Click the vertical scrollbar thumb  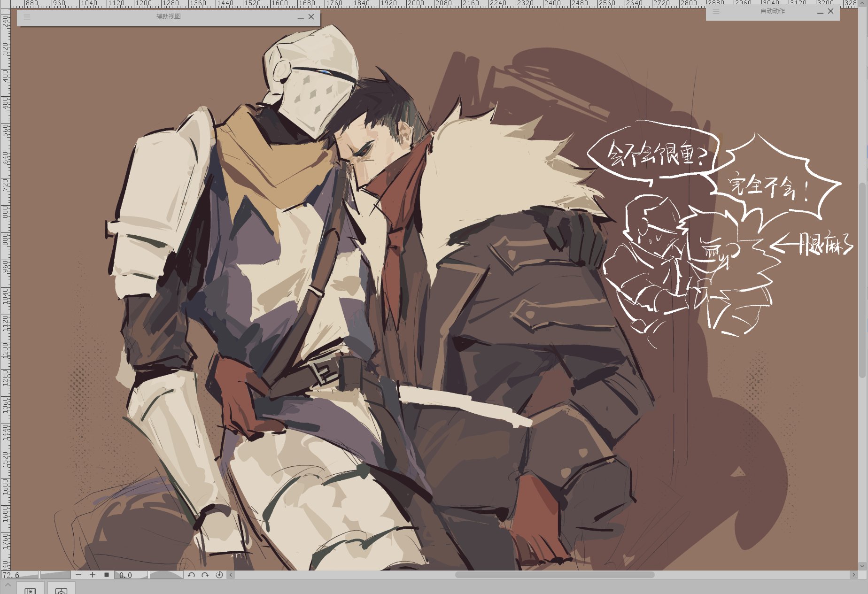[x=863, y=279]
